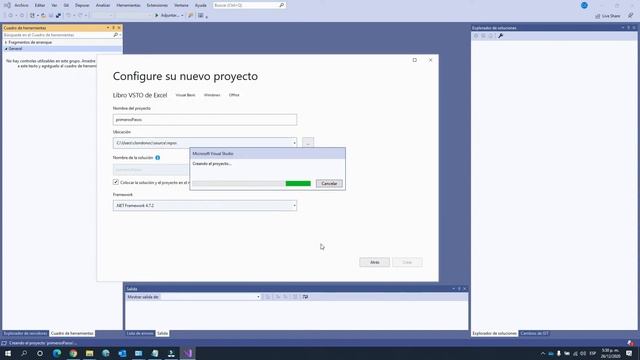Click the search magnifier in Cuadro de herramientas
The height and width of the screenshot is (360, 640).
pos(116,35)
